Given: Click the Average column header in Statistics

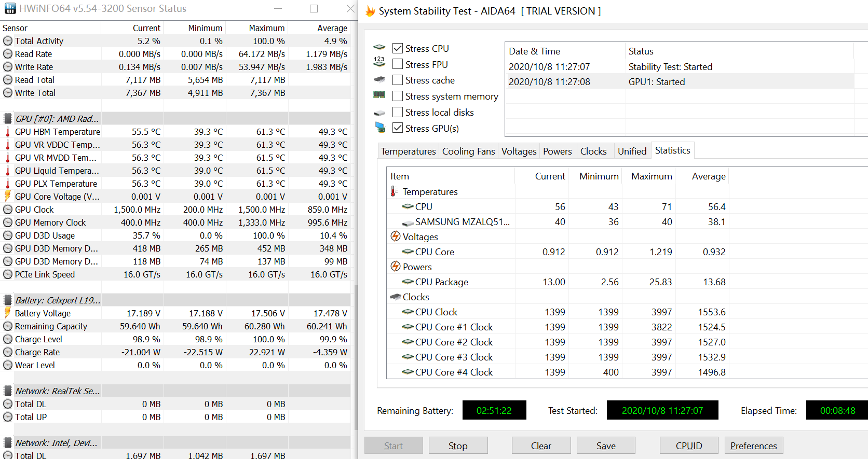Looking at the screenshot, I should 701,176.
